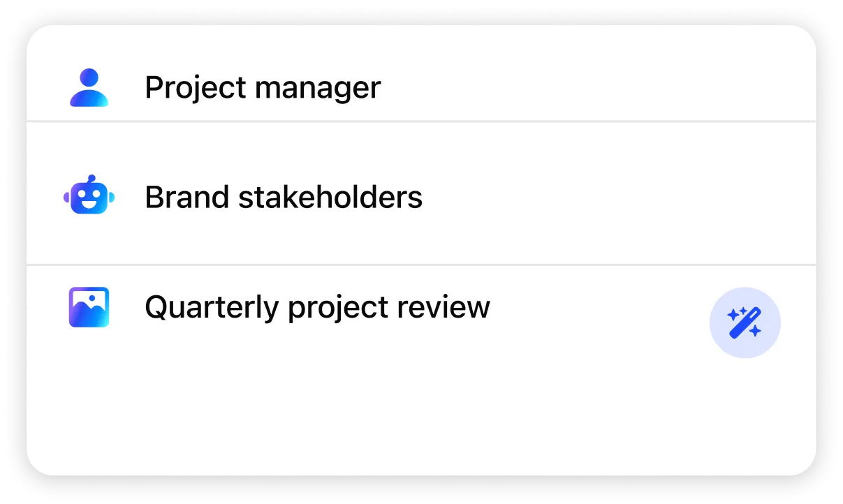Click the word "manager" in first row
This screenshot has width=843, height=504.
pyautogui.click(x=318, y=89)
